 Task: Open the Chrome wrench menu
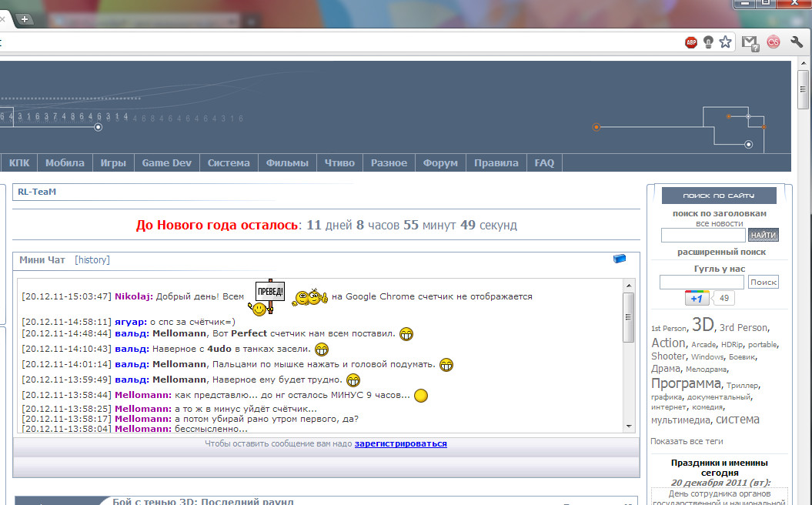797,42
